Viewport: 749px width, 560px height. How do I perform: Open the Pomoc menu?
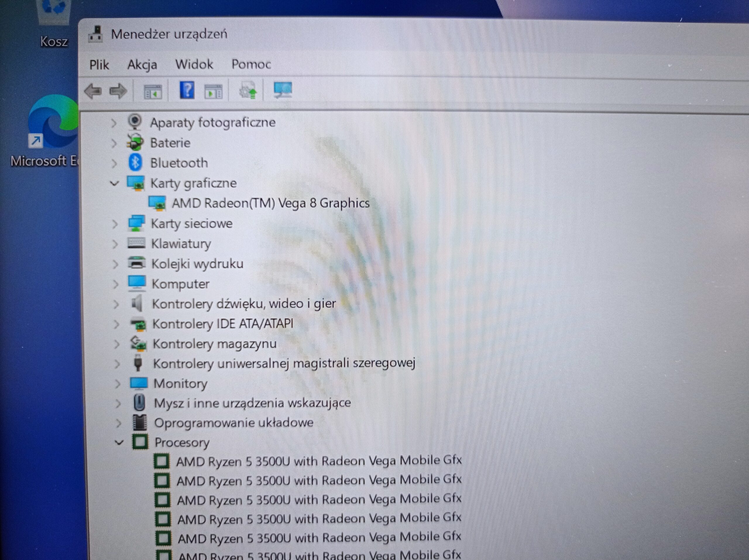coord(251,64)
